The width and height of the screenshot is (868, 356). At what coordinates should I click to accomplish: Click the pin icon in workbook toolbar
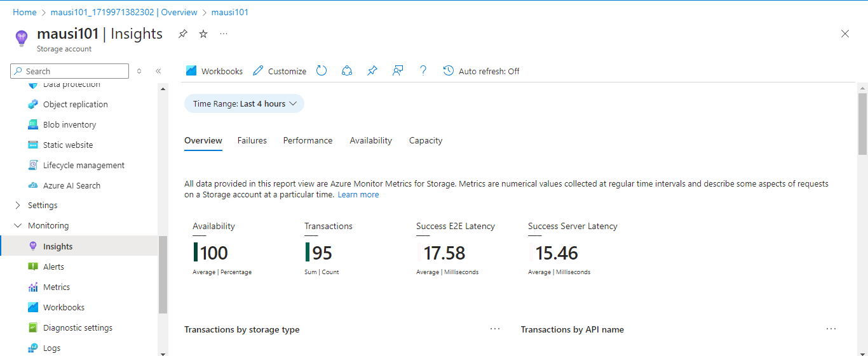(372, 71)
